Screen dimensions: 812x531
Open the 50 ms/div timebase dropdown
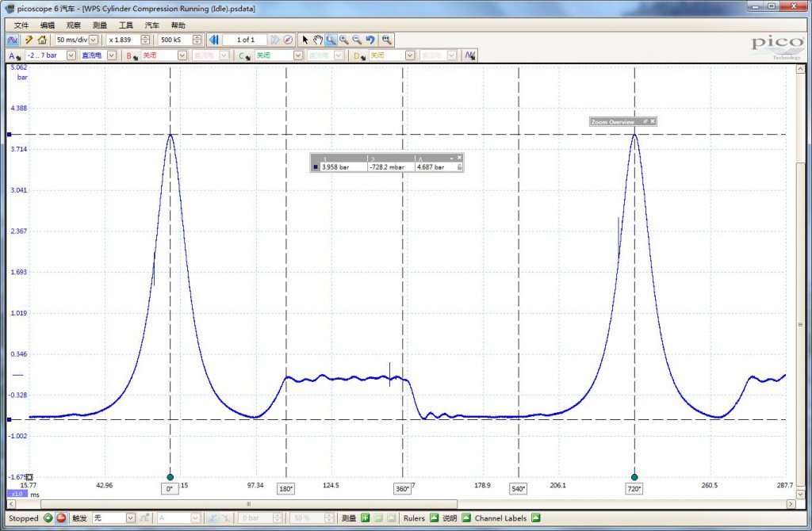[x=93, y=40]
